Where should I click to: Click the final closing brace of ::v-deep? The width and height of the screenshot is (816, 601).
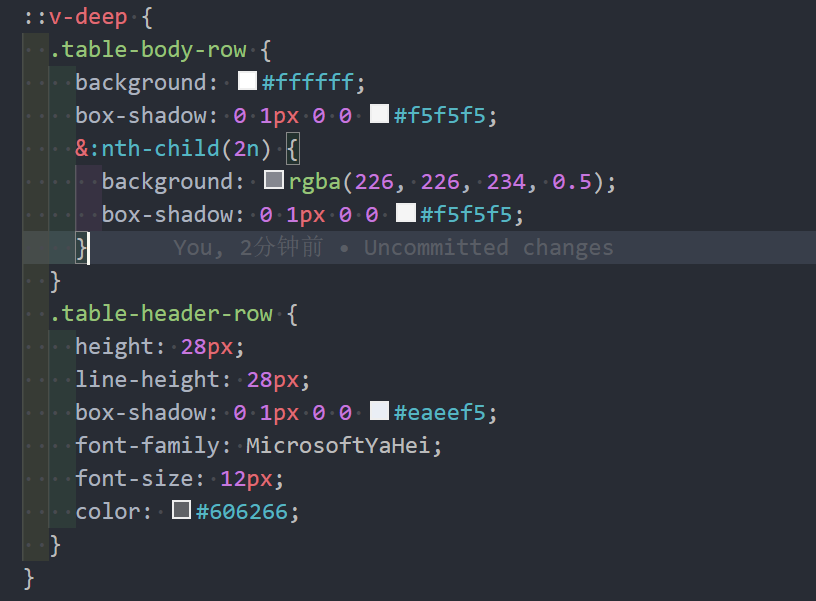tap(27, 577)
